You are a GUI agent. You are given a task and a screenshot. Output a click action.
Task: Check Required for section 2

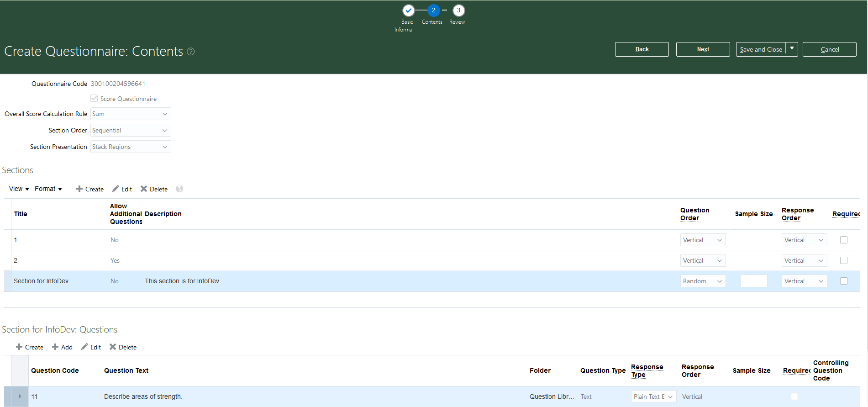click(x=844, y=260)
